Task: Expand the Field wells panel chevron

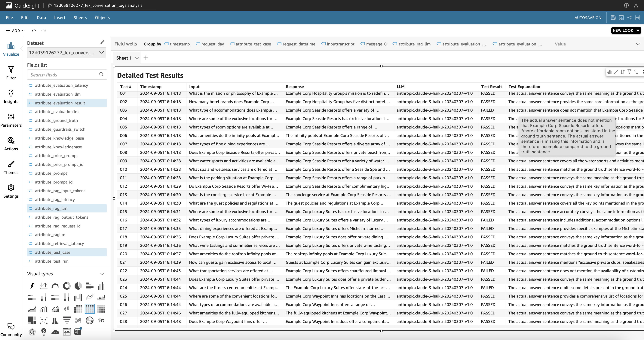Action: 638,44
